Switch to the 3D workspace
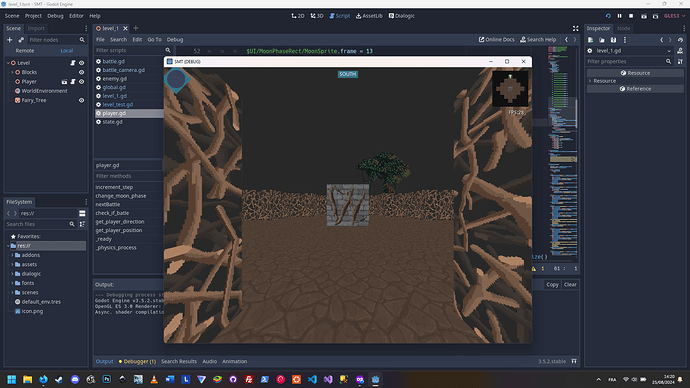The height and width of the screenshot is (388, 690). [x=317, y=16]
